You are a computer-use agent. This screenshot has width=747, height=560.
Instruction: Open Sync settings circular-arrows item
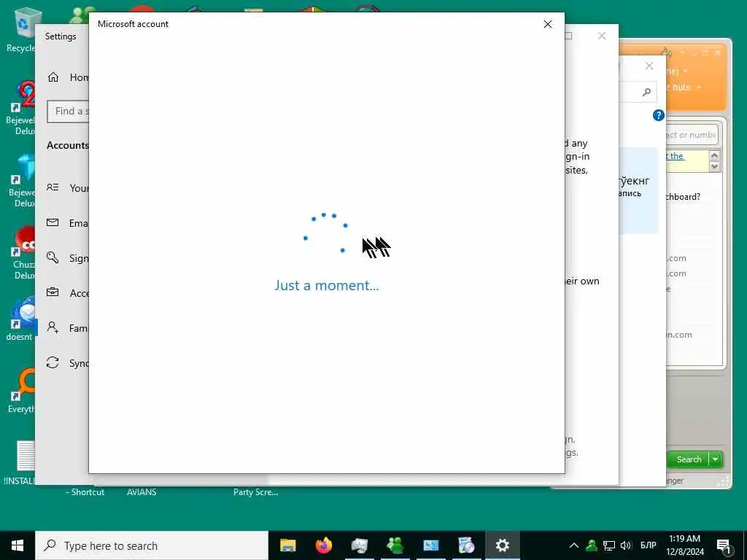[68, 363]
